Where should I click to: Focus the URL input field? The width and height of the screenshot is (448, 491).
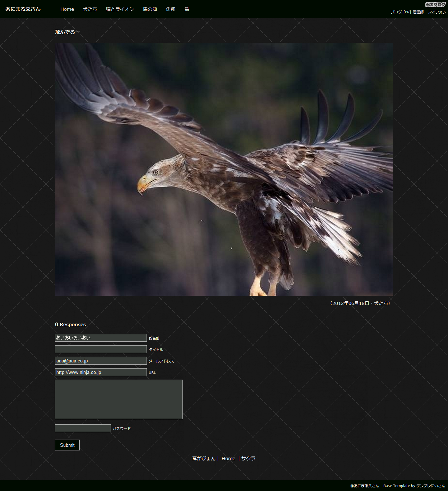101,372
